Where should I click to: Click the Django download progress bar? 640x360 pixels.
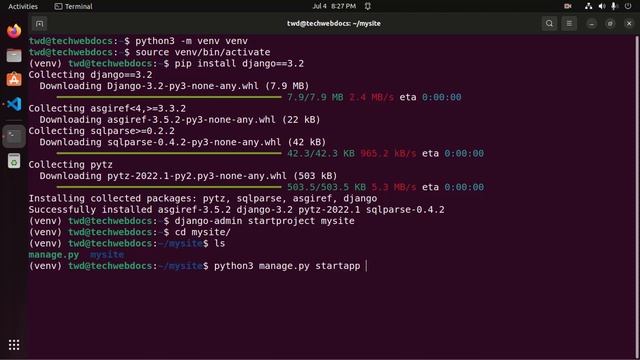click(169, 97)
